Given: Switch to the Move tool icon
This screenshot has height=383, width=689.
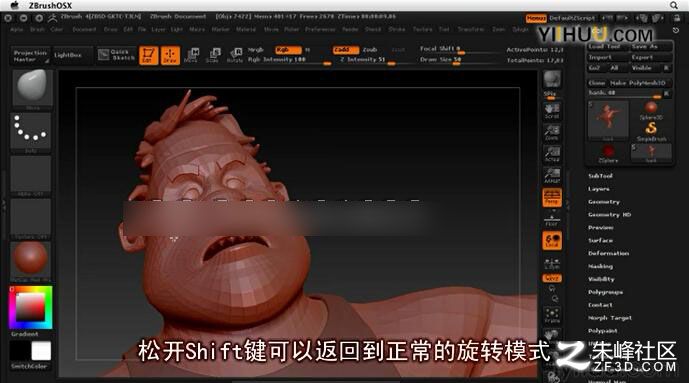Looking at the screenshot, I should point(191,55).
